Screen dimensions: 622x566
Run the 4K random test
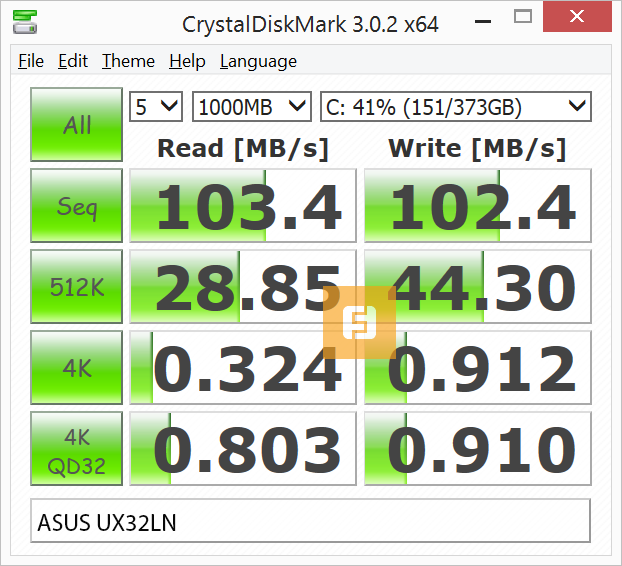(x=77, y=368)
